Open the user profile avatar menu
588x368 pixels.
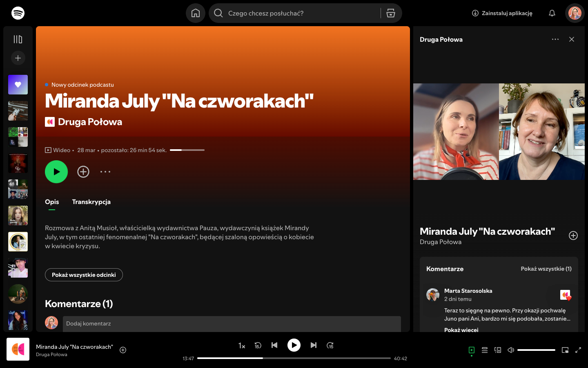point(575,13)
